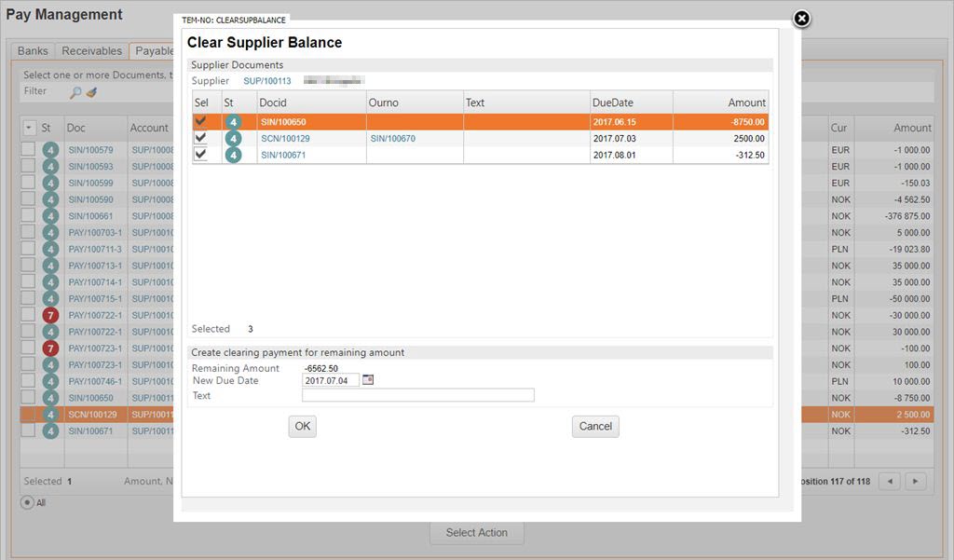954x560 pixels.
Task: Uncheck the SCN/100129 row checkbox in dialog
Action: click(200, 138)
